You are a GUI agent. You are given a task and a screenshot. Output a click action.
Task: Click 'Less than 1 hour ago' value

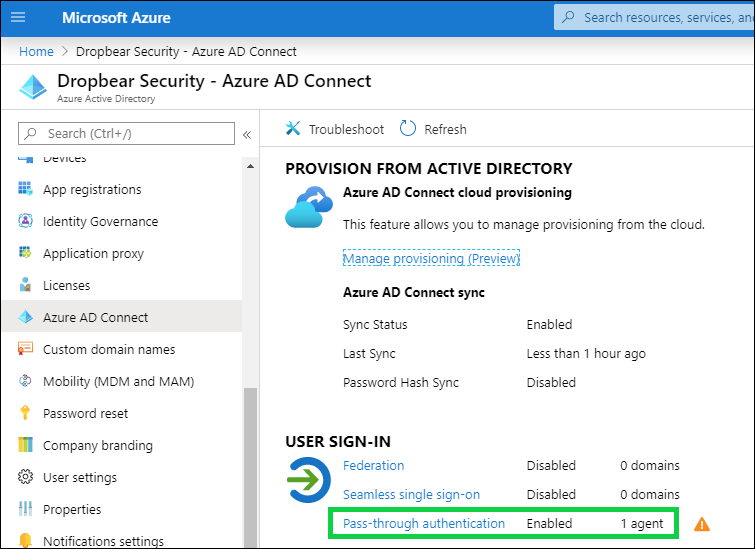586,353
